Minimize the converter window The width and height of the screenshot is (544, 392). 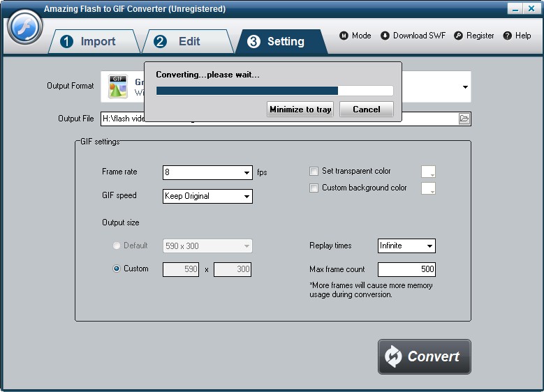click(x=515, y=8)
